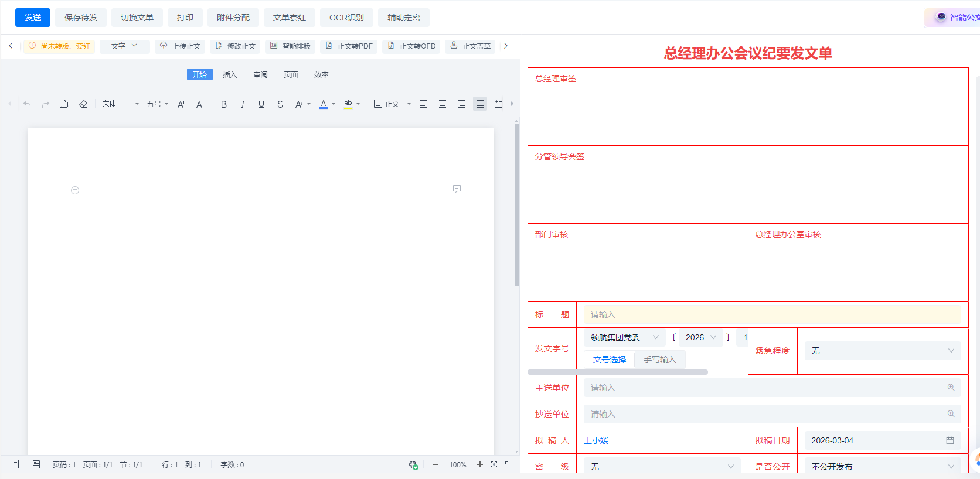
Task: Decrease font size with A- icon
Action: (200, 104)
